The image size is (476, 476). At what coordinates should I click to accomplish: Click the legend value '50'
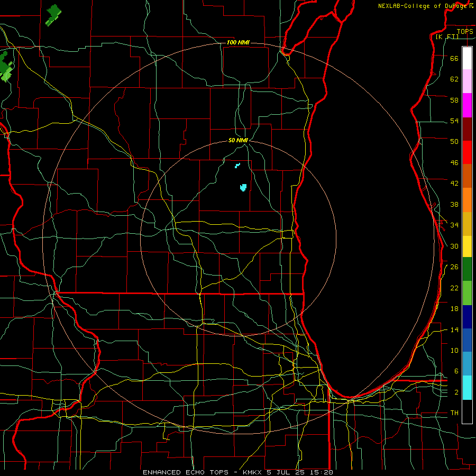[454, 141]
